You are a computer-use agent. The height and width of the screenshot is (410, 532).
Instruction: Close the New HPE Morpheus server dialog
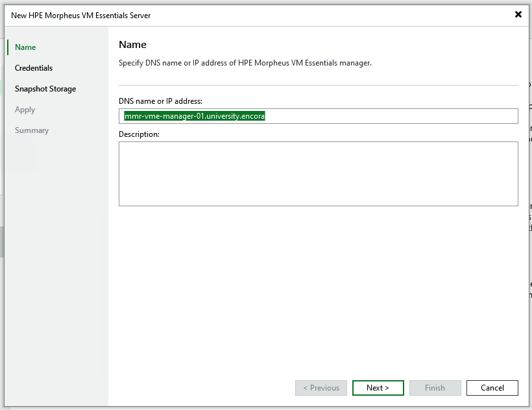click(x=518, y=14)
